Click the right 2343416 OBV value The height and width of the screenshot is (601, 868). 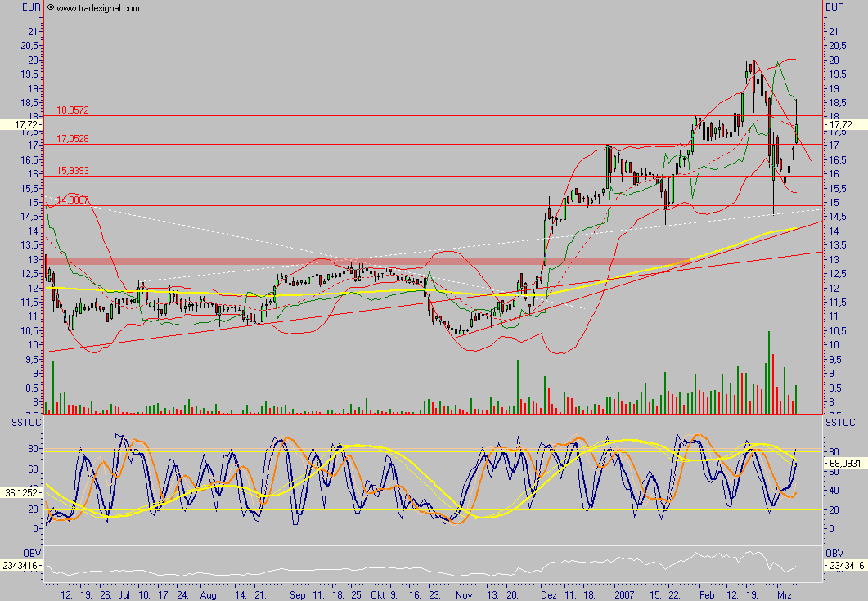[x=845, y=565]
